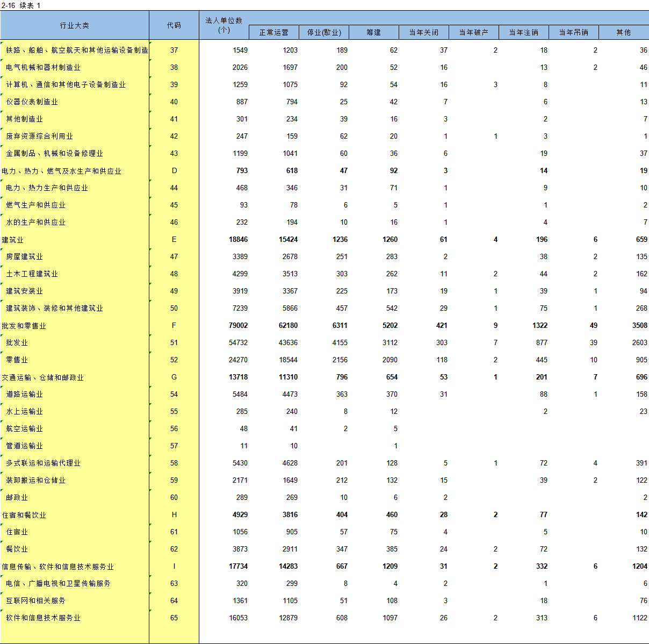Select the 行业大类 column header
Screen dimensions: 649x644
click(75, 25)
